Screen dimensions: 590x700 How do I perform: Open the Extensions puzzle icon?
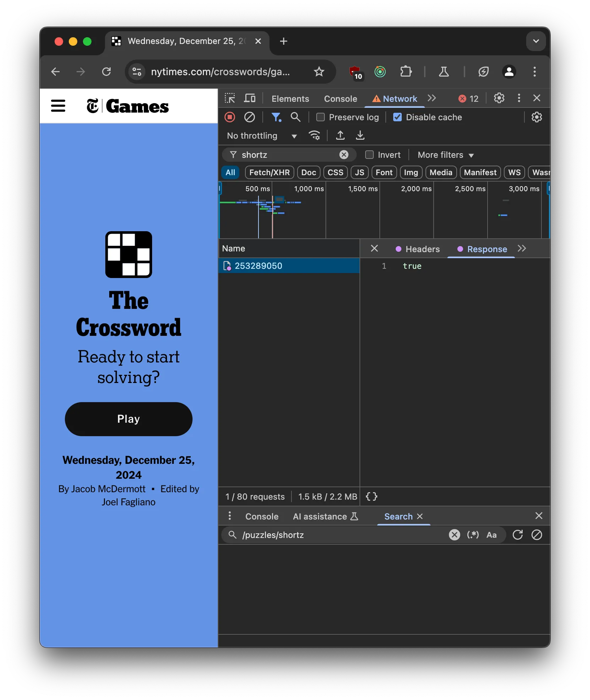coord(406,72)
